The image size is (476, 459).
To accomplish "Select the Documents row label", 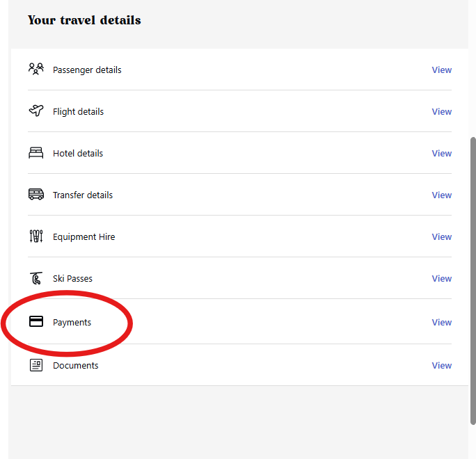I will click(76, 365).
